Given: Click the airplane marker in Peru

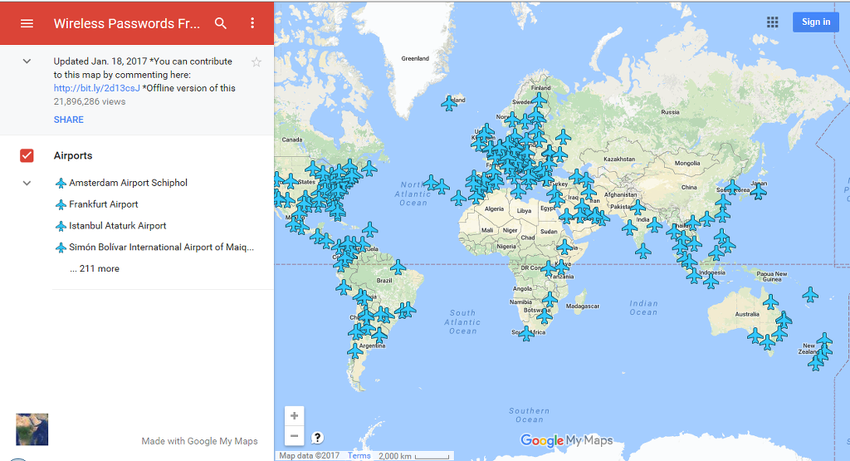Looking at the screenshot, I should (x=343, y=287).
